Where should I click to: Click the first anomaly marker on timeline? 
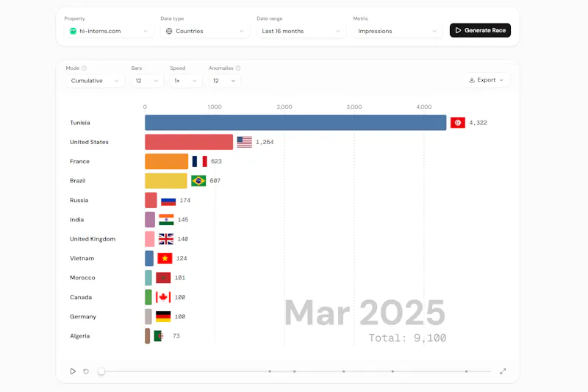pyautogui.click(x=270, y=371)
